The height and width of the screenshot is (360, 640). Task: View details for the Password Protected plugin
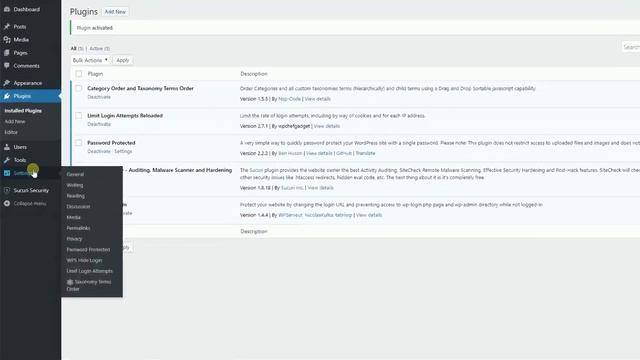click(319, 153)
